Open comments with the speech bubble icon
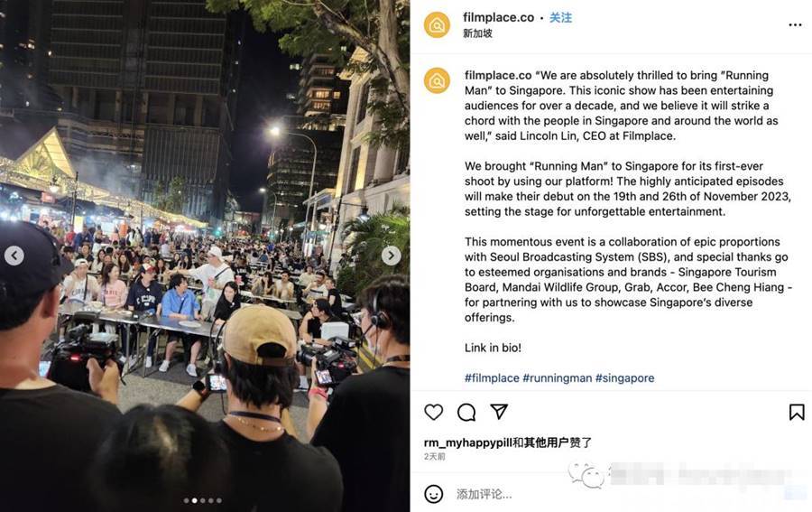This screenshot has width=812, height=512. click(x=466, y=412)
